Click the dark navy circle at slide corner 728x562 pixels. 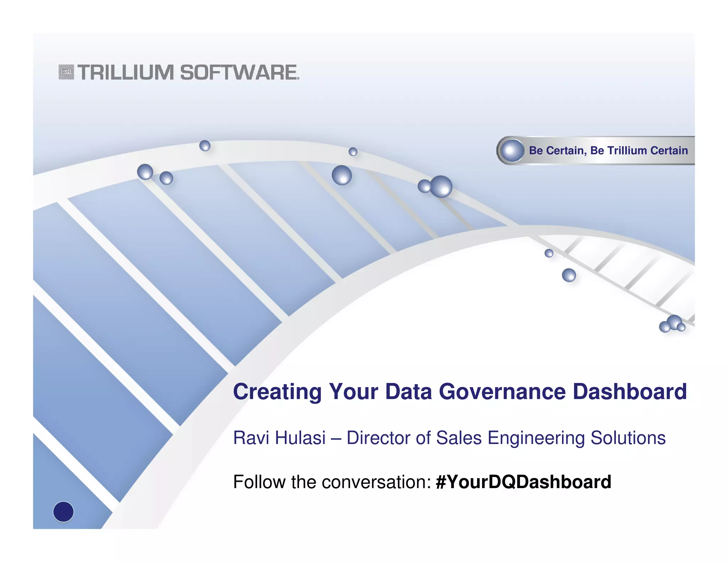pos(63,512)
